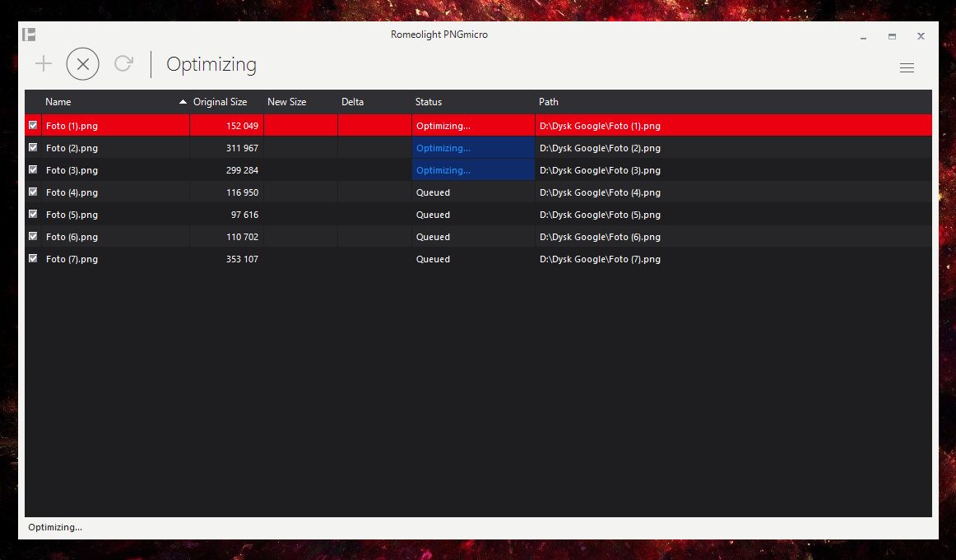Screen dimensions: 956x560
Task: Click the original size value 97 616
Action: coord(244,215)
